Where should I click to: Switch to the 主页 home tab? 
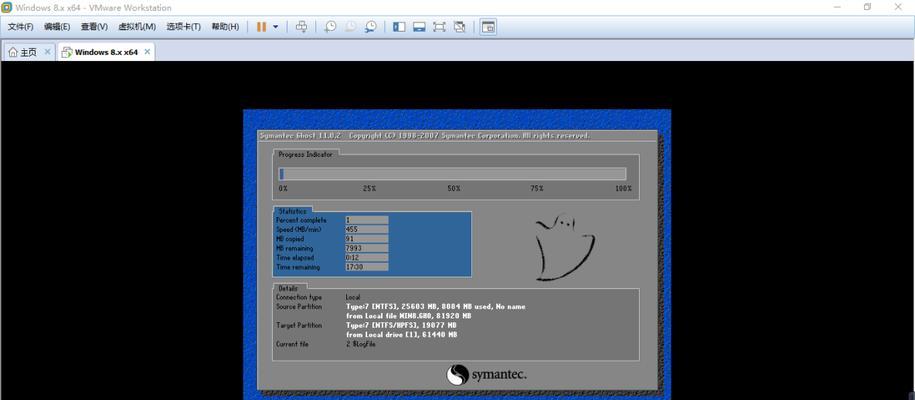point(29,52)
